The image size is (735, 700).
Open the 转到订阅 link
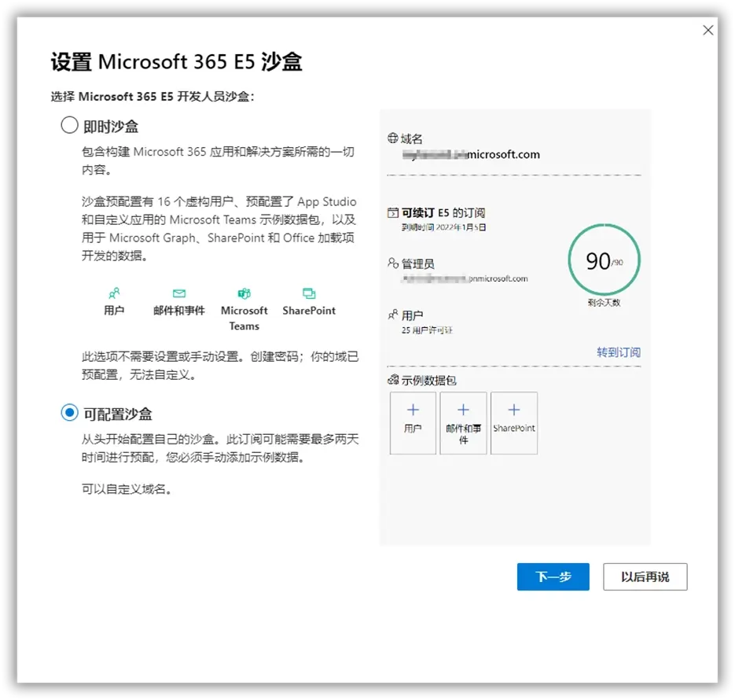click(x=619, y=352)
